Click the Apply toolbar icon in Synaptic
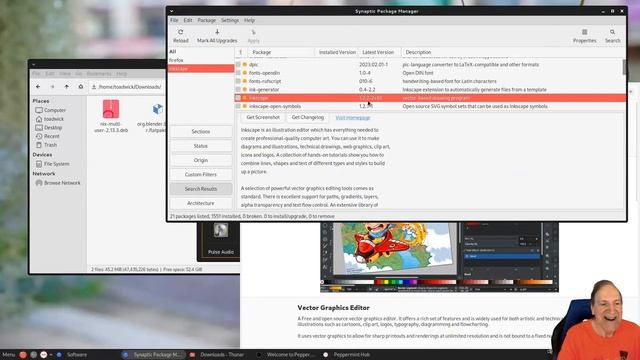Image resolution: width=640 pixels, height=360 pixels. [253, 32]
